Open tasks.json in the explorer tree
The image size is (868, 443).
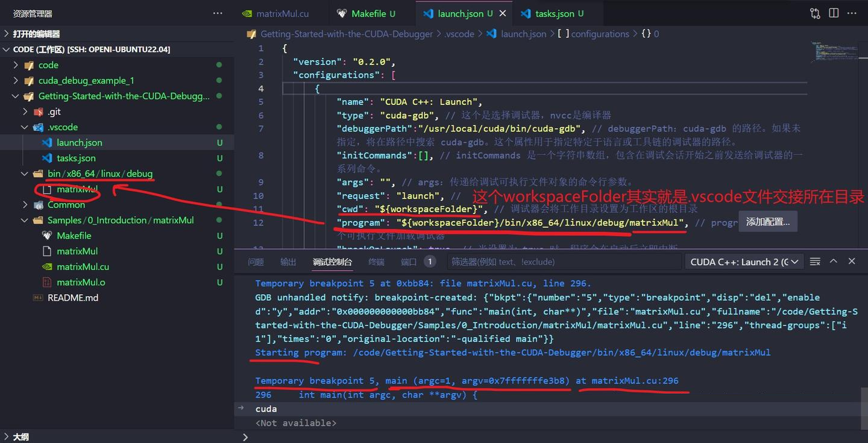click(76, 159)
